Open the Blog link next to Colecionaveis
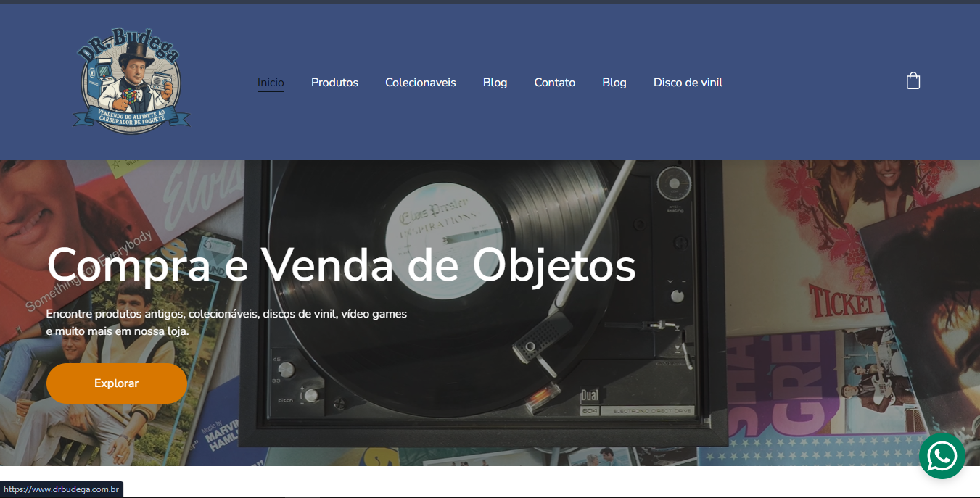This screenshot has height=498, width=980. coord(495,83)
